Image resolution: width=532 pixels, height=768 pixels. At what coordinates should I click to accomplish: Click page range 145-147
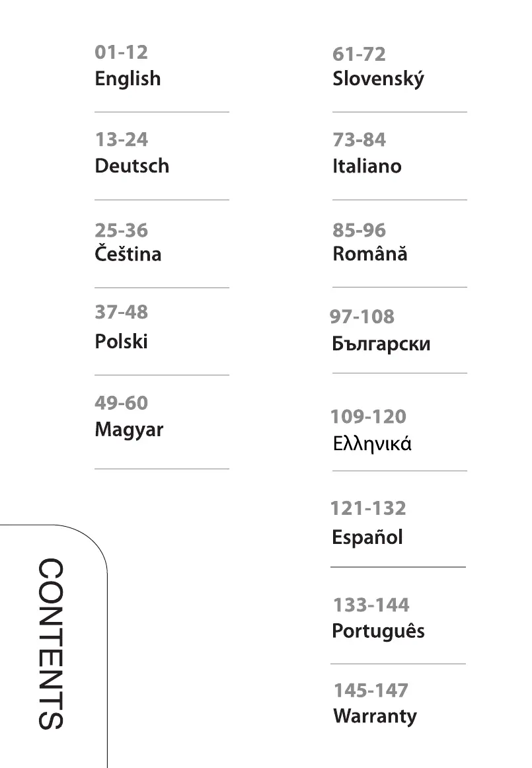click(371, 690)
